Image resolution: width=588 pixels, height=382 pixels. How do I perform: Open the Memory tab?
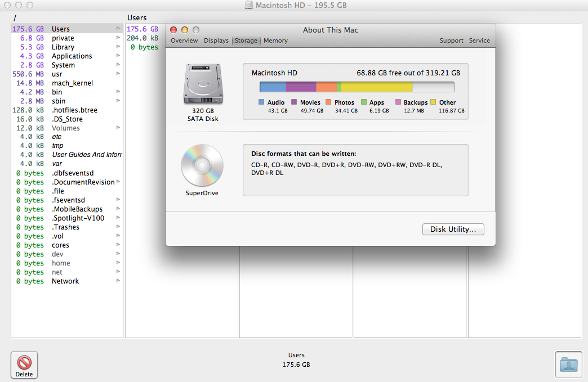tap(275, 41)
